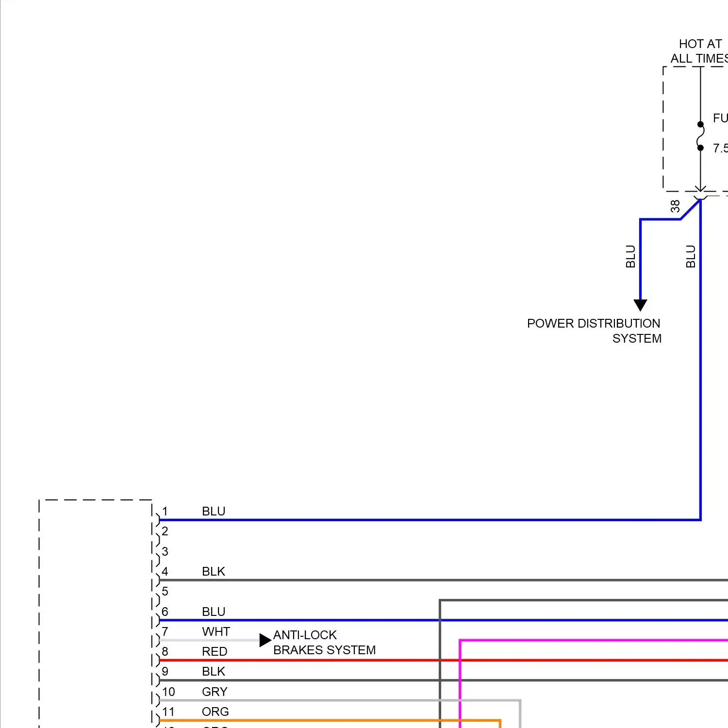This screenshot has height=728, width=728.
Task: Click connector terminal number 38
Action: coord(675,206)
